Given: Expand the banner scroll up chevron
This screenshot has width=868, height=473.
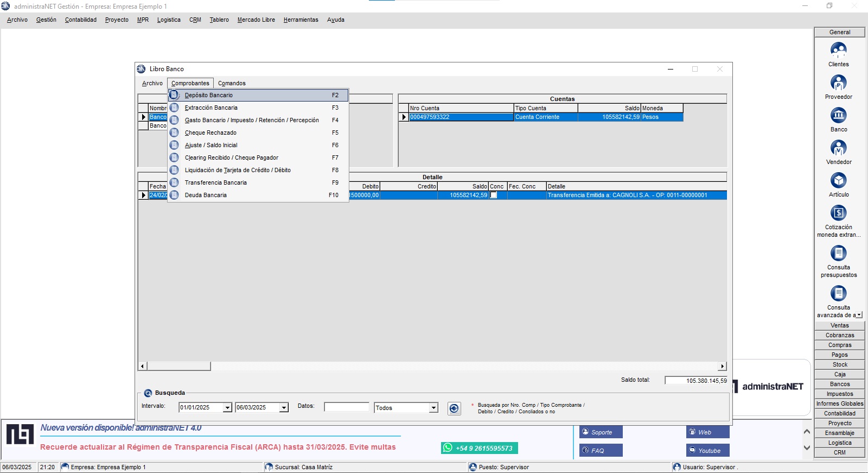Looking at the screenshot, I should [807, 432].
